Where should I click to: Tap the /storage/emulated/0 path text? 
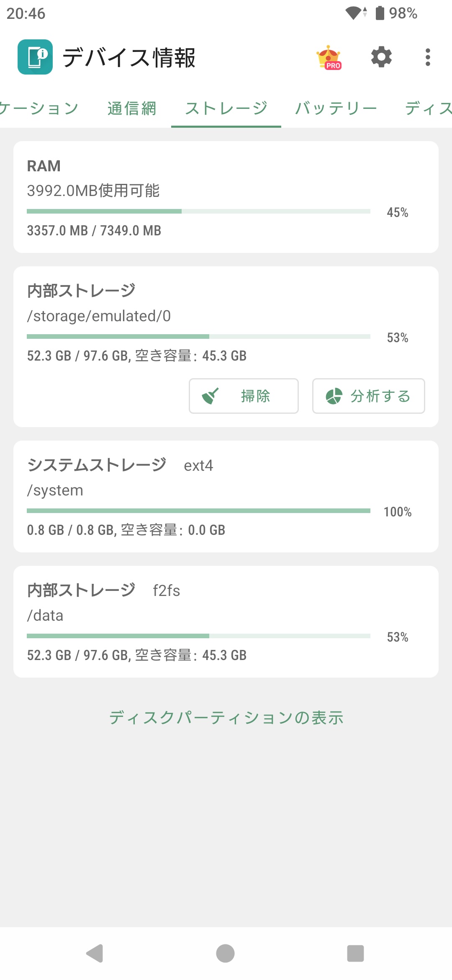tap(99, 316)
